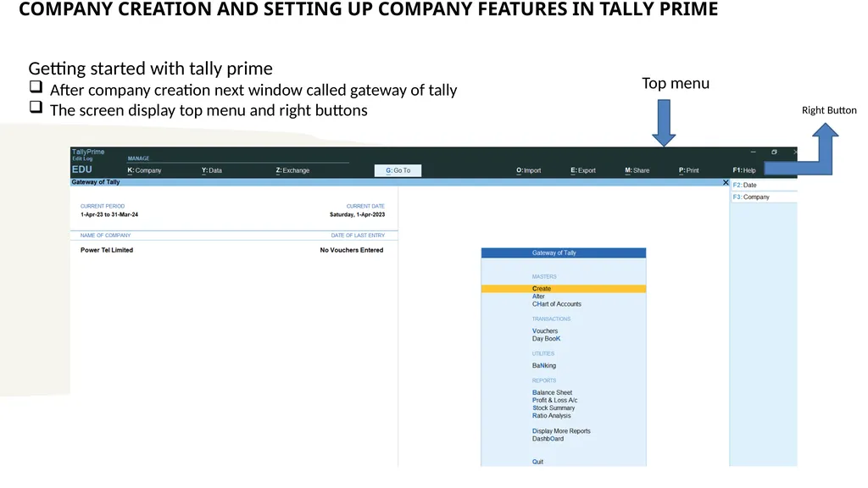Click the EDU edition label
Image resolution: width=868 pixels, height=488 pixels.
coord(82,169)
